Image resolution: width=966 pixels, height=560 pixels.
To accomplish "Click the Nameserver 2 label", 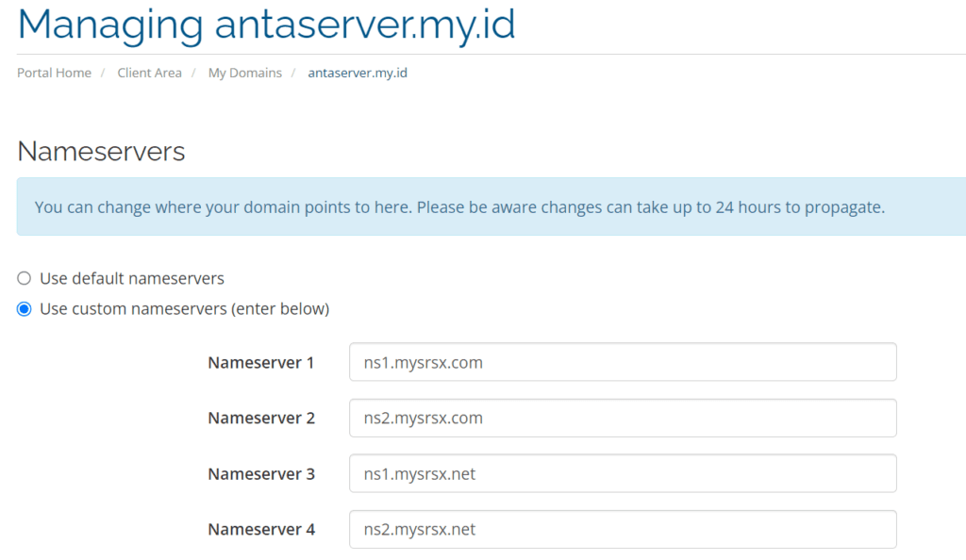I will tap(261, 418).
